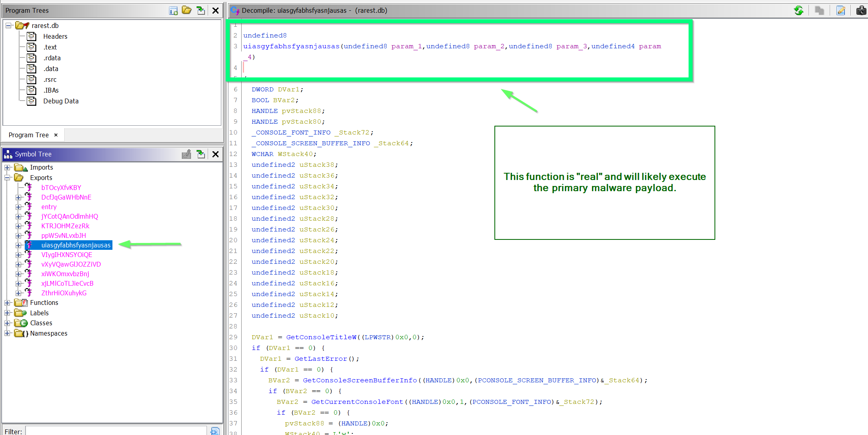This screenshot has height=435, width=868.
Task: Click the new tree view icon in Program Trees
Action: 173,10
